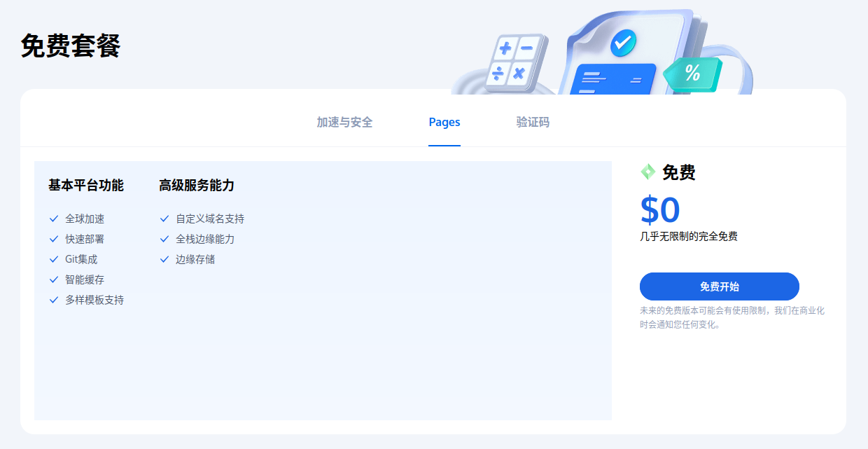Click the checkmark beside 边缘存储

[x=164, y=259]
